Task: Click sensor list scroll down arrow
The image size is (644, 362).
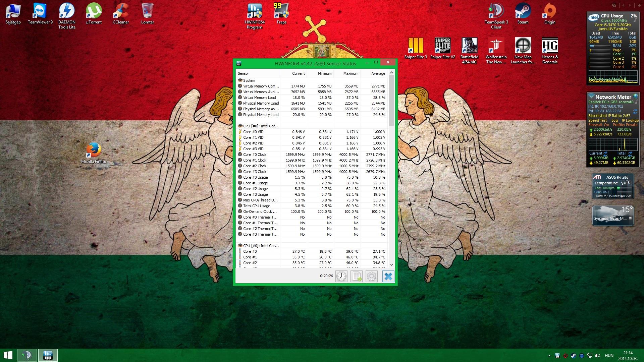Action: click(391, 265)
